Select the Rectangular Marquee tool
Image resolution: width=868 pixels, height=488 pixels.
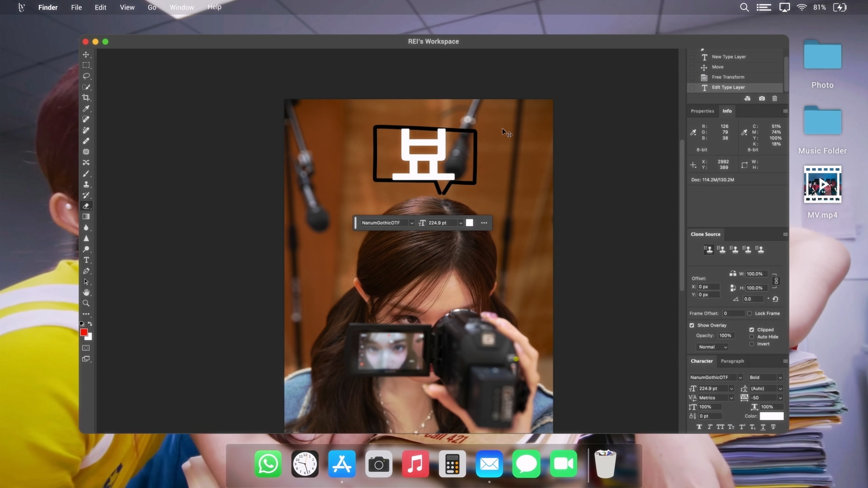pos(86,66)
